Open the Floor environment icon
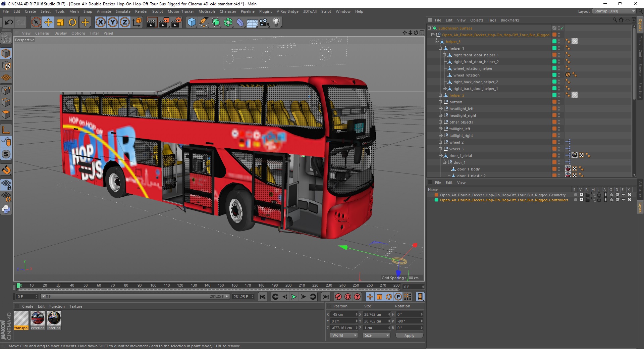 252,22
